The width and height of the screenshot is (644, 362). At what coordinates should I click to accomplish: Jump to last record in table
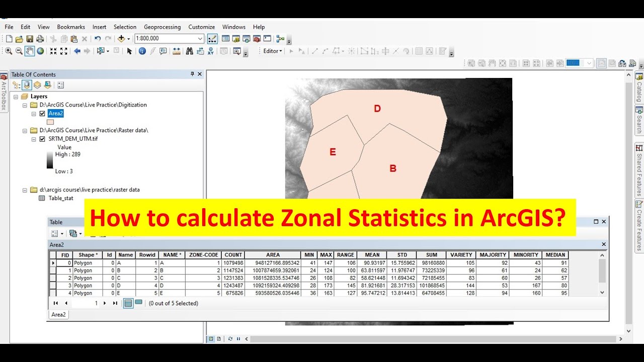coord(115,303)
